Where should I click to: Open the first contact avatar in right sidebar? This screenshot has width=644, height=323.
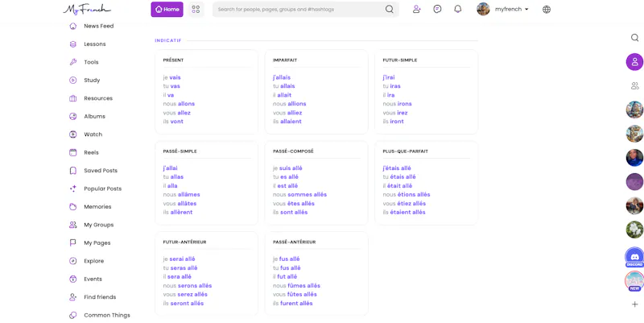click(634, 110)
